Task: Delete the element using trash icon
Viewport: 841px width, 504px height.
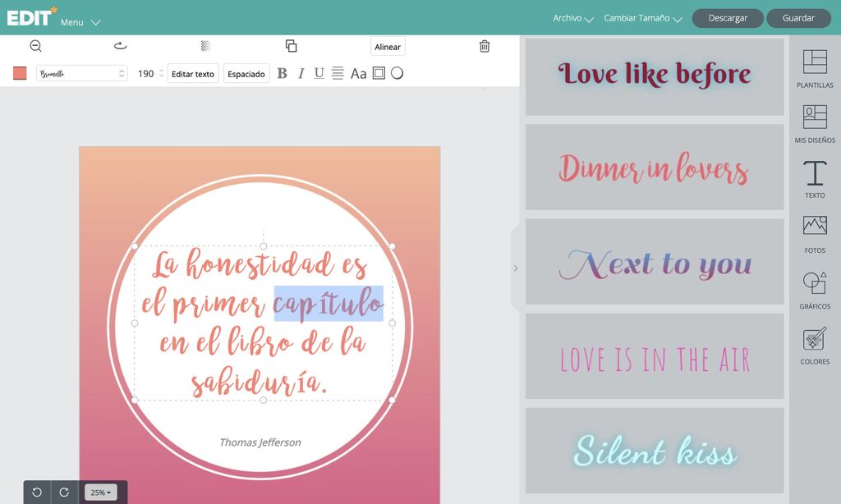Action: [485, 46]
